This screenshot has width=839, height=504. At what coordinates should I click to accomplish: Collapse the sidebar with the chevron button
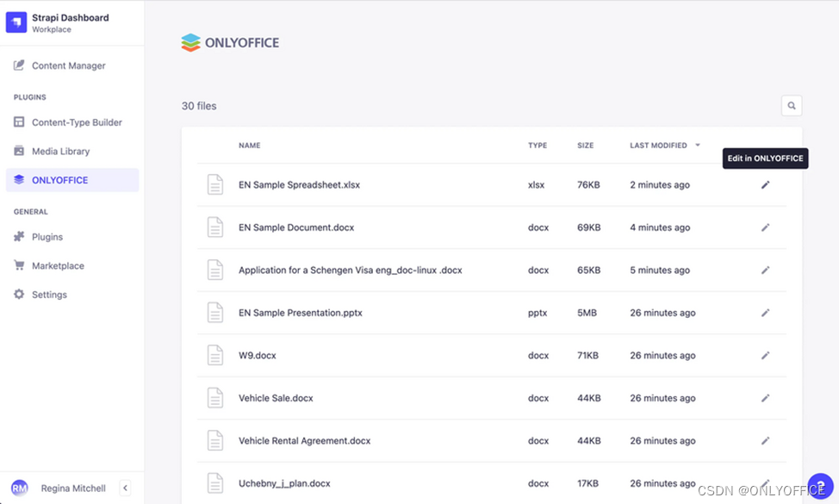coord(125,488)
